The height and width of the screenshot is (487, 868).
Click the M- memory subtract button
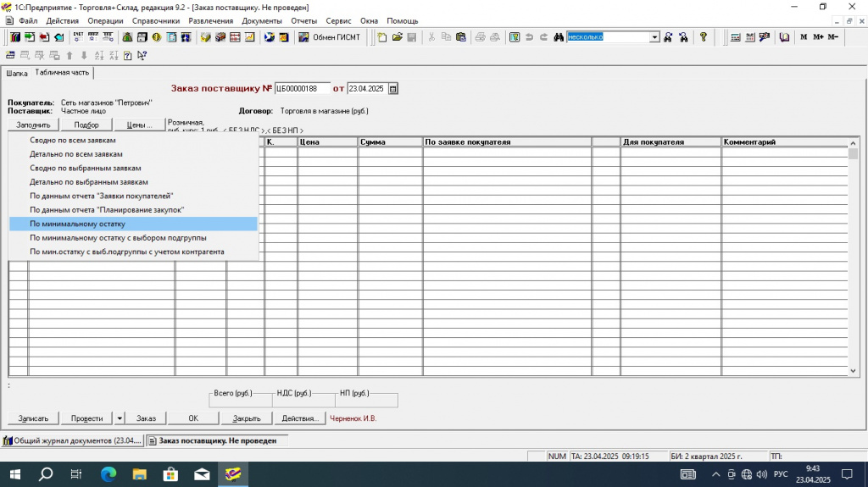coord(833,37)
